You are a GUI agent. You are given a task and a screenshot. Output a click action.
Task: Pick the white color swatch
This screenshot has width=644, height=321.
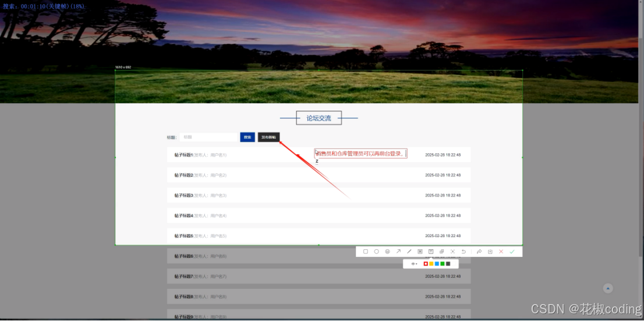[454, 264]
